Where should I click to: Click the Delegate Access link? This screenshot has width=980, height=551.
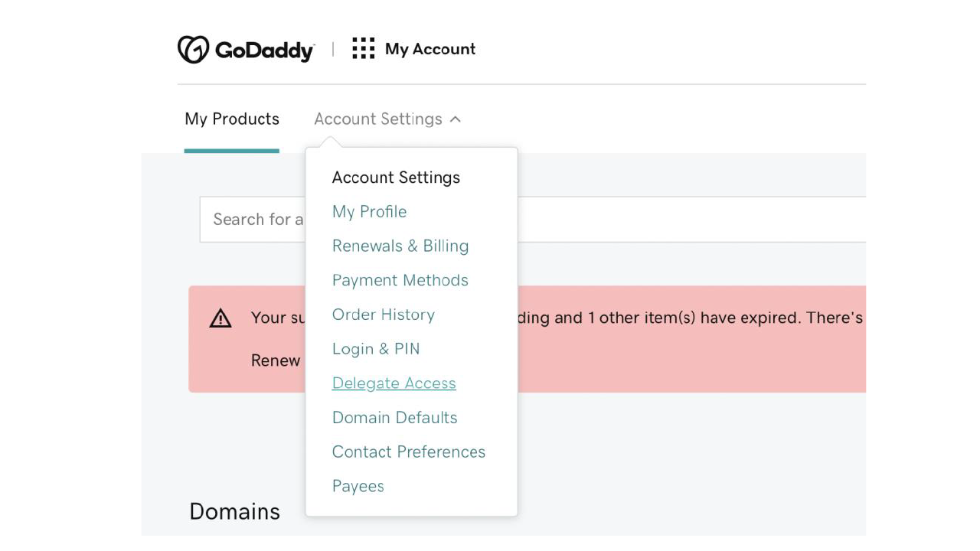click(x=394, y=383)
